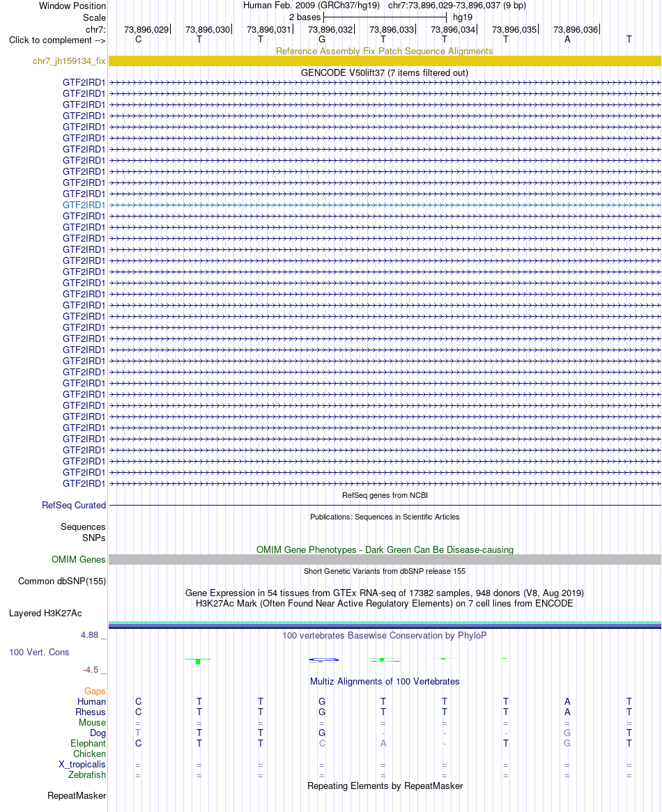Open the "OMIM Gene Phenotypes" green title
The height and width of the screenshot is (812, 662).
point(385,549)
